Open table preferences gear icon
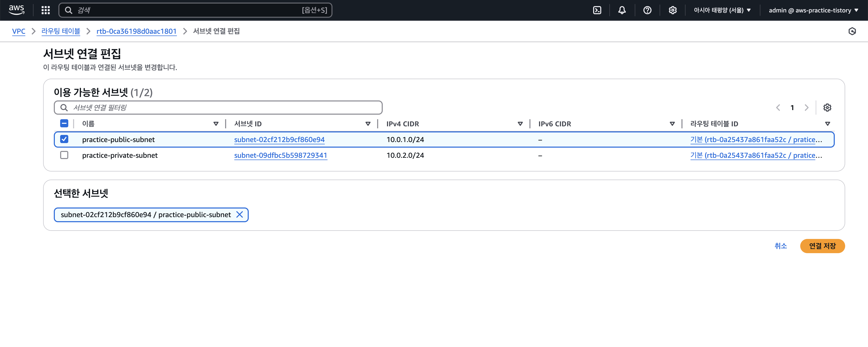Image resolution: width=868 pixels, height=347 pixels. (x=827, y=108)
